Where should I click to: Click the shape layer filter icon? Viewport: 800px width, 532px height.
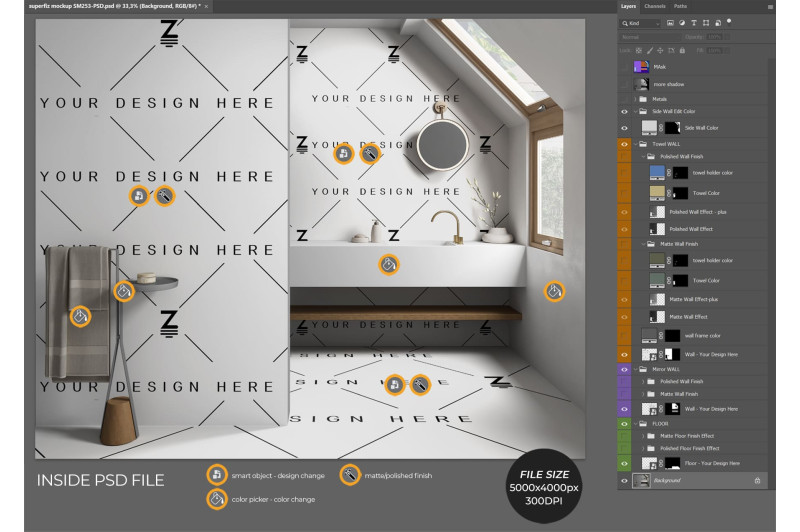[704, 22]
